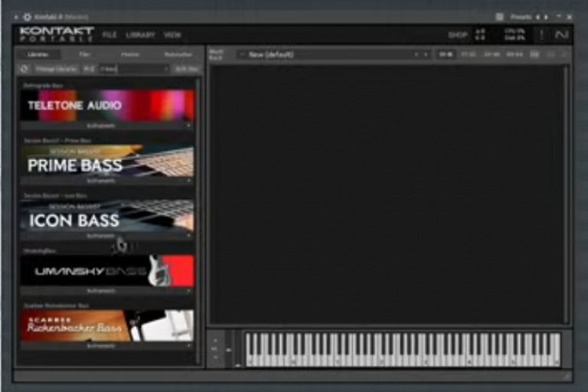Click the library list vertical scrollbar
This screenshot has height=392, width=588.
coord(198,221)
